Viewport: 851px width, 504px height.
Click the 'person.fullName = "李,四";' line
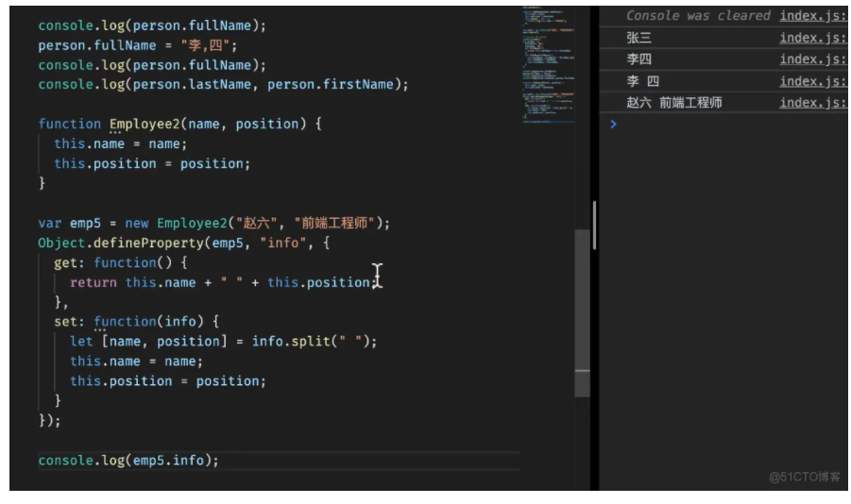[x=138, y=45]
